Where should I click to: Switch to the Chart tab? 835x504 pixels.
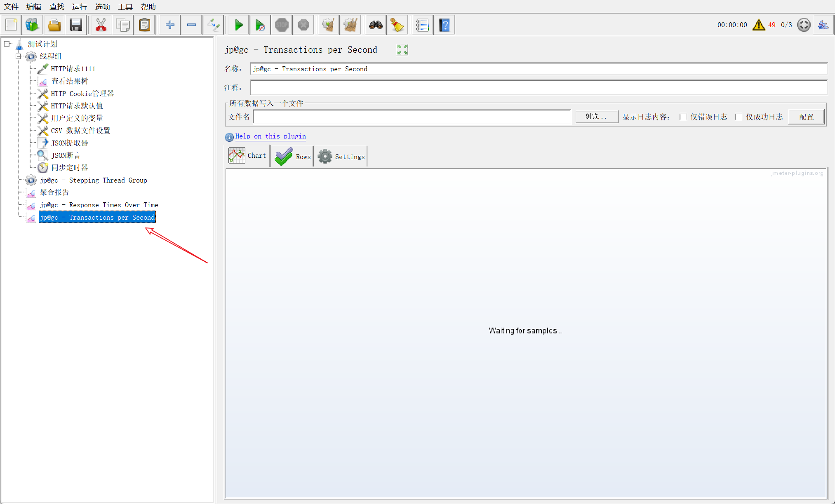[x=247, y=156]
